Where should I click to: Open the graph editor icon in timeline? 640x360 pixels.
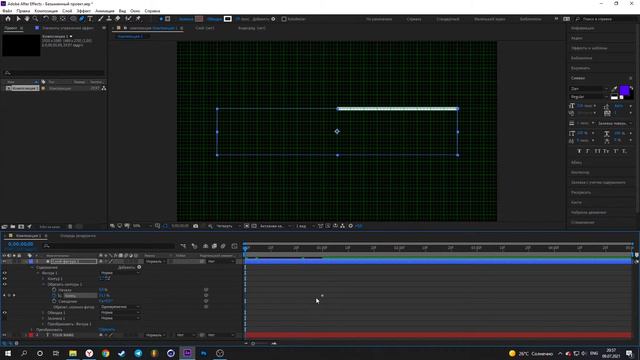click(x=234, y=246)
